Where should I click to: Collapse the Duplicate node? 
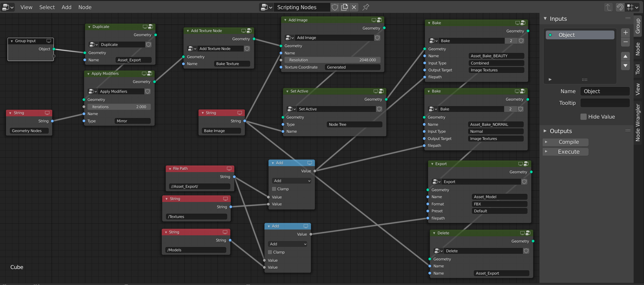[89, 27]
